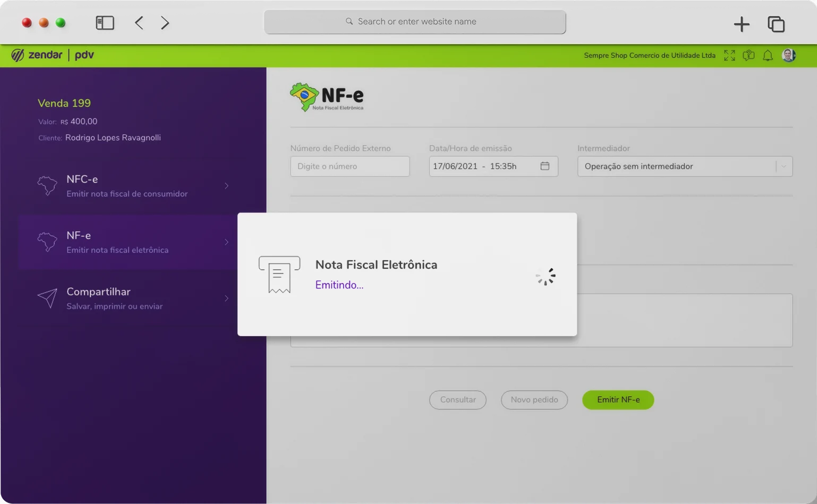Select NF-e Emitir nota fiscal eletrônica
817x504 pixels.
pos(127,242)
